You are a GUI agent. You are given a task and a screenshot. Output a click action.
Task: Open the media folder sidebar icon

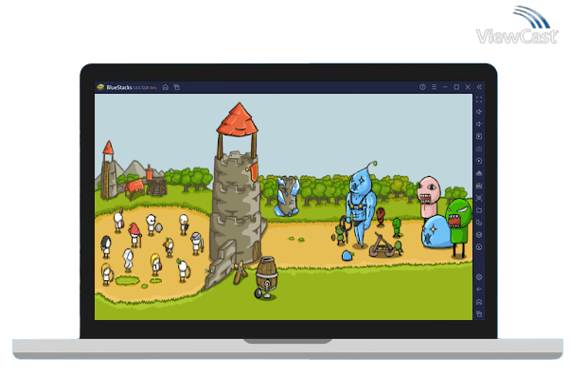[x=479, y=210]
